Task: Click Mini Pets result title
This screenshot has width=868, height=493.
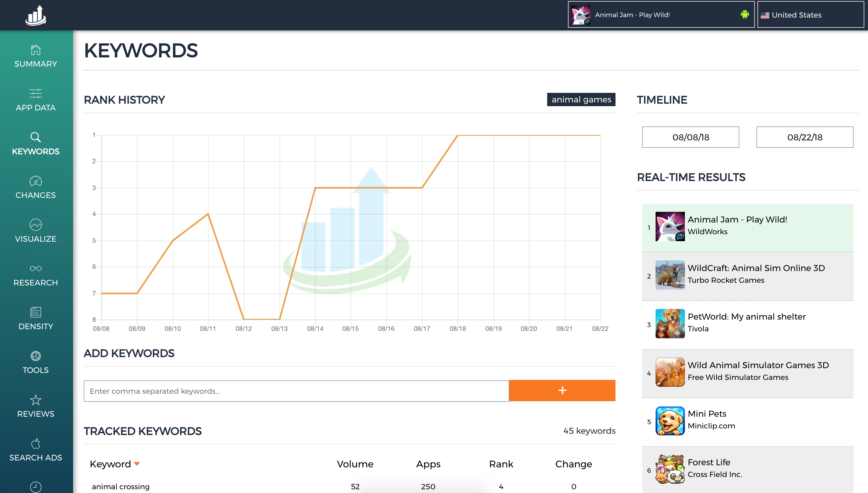Action: pyautogui.click(x=707, y=414)
